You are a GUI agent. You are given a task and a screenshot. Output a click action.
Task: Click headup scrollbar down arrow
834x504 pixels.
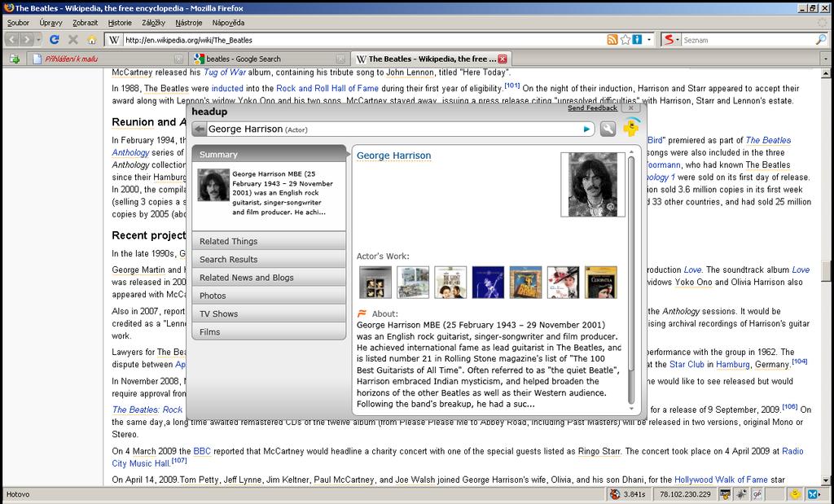pos(631,409)
